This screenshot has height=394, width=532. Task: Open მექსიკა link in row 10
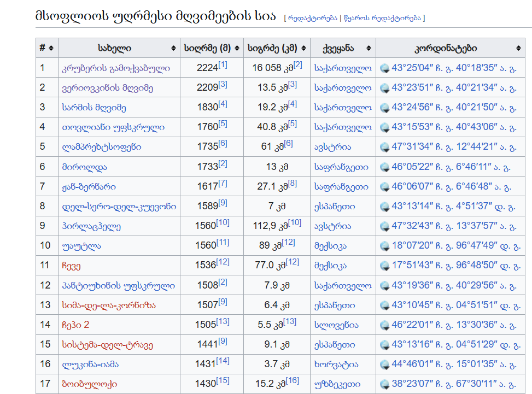tap(330, 246)
